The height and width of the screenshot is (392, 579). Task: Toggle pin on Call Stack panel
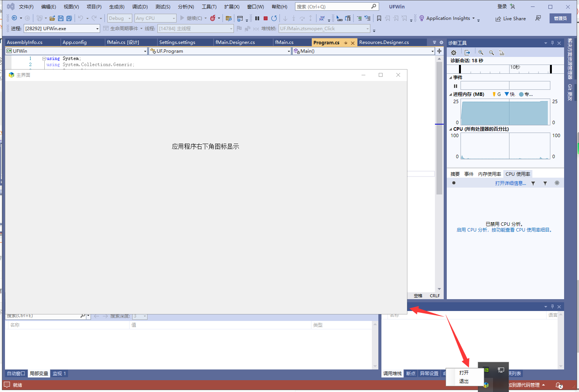click(552, 306)
